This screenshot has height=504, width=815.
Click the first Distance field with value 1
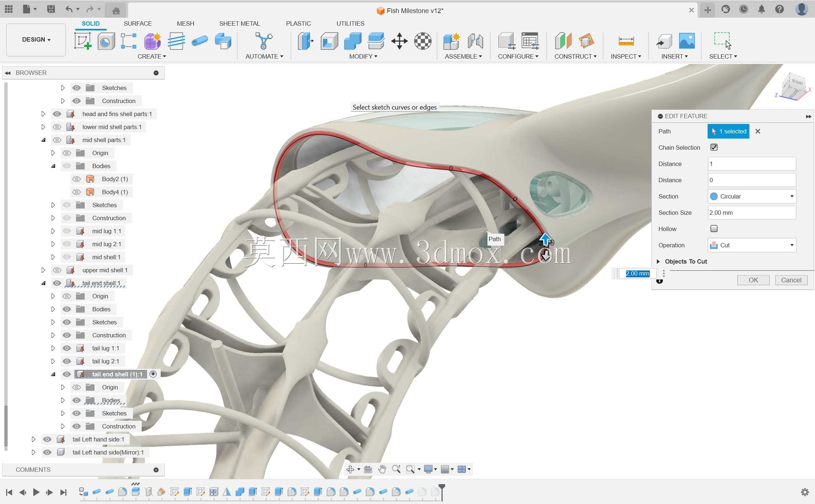[752, 164]
